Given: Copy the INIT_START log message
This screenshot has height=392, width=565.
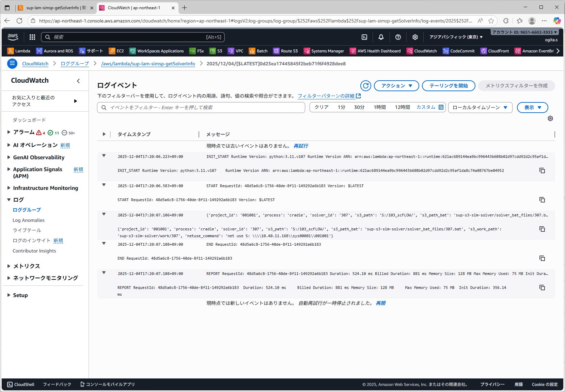Looking at the screenshot, I should coord(542,170).
